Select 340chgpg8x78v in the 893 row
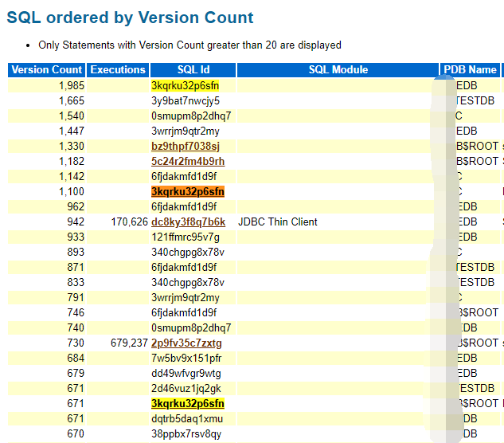504x443 pixels. pos(188,253)
